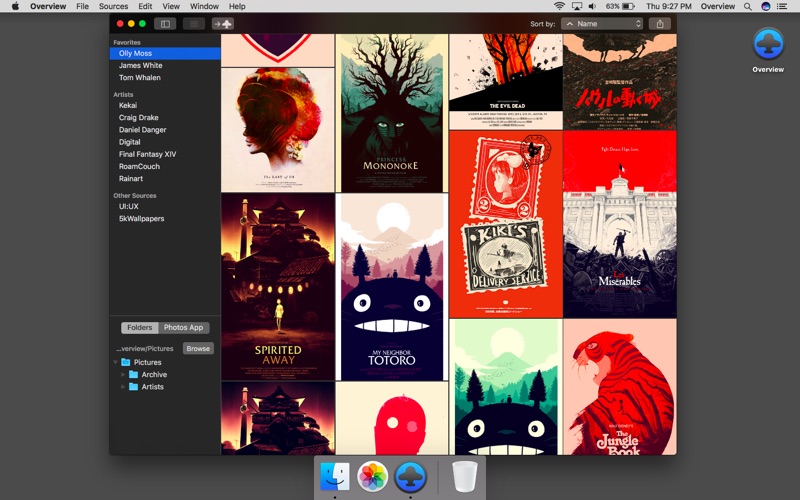Open Notification Center icon
Viewport: 800px width, 500px height.
[782, 6]
